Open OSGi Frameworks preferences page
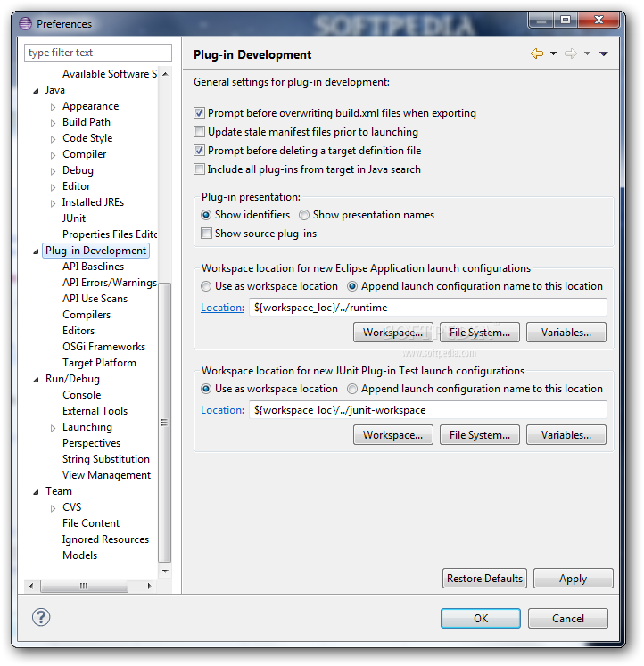Screen dimensions: 644x666 (x=103, y=347)
